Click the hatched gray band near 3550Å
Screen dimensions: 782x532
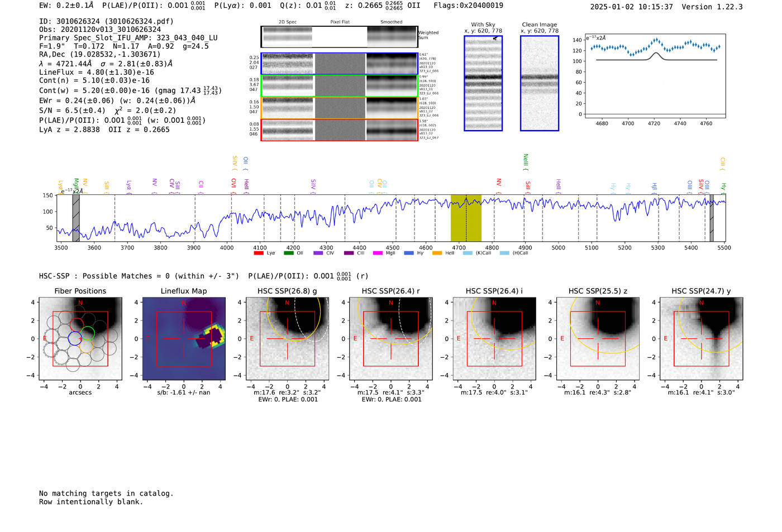click(76, 218)
